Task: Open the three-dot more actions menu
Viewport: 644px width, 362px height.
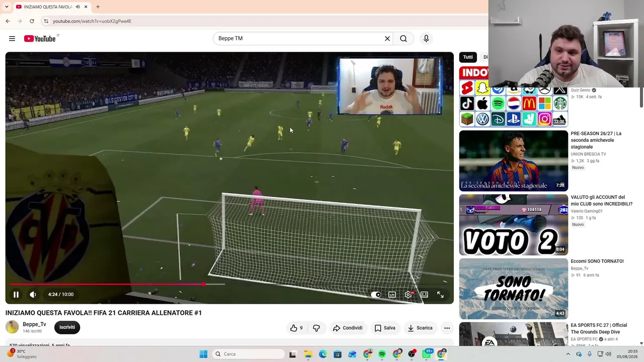Action: click(x=447, y=328)
